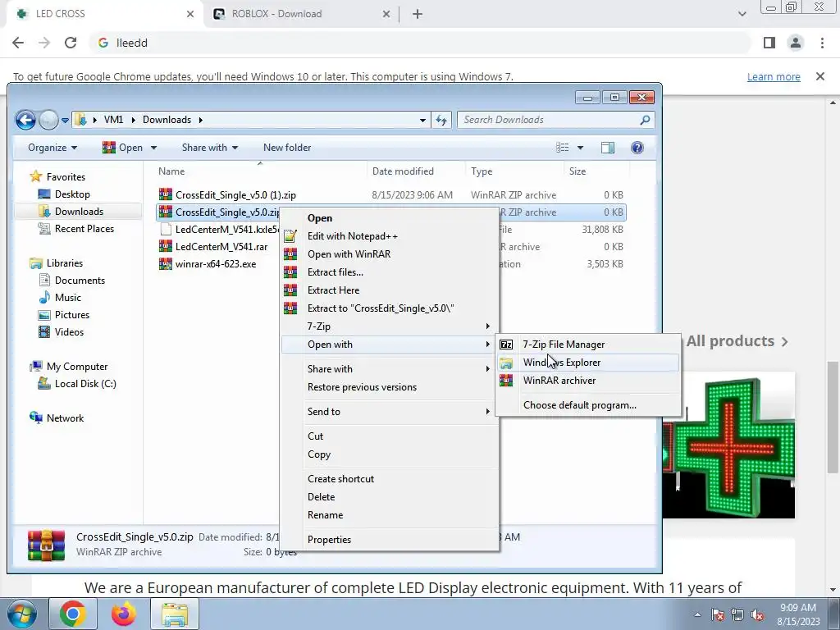The width and height of the screenshot is (840, 630).
Task: Expand the 7-Zip submenu
Action: coord(390,326)
